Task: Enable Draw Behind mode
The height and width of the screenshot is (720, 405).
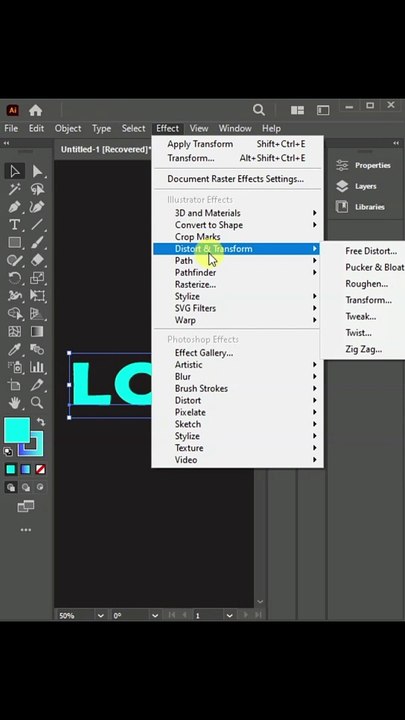Action: pyautogui.click(x=26, y=487)
